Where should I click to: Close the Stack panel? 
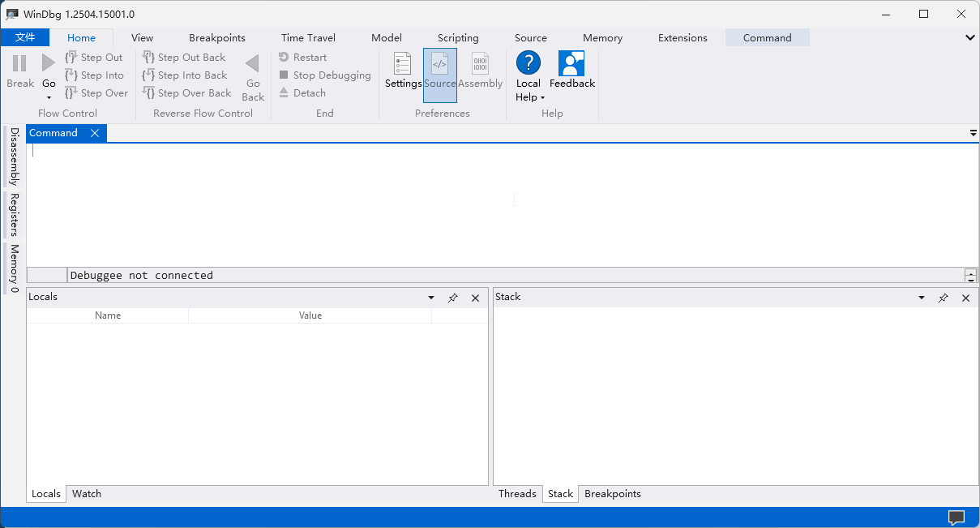[966, 298]
